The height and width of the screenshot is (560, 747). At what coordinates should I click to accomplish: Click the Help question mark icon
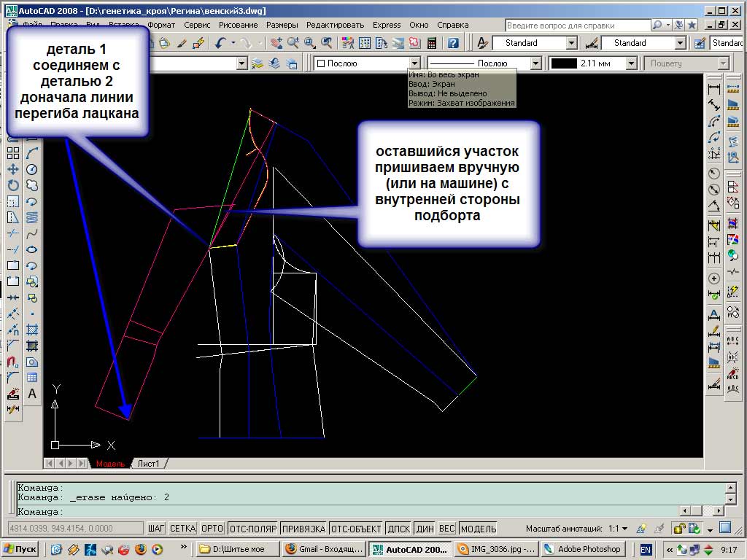pos(453,43)
